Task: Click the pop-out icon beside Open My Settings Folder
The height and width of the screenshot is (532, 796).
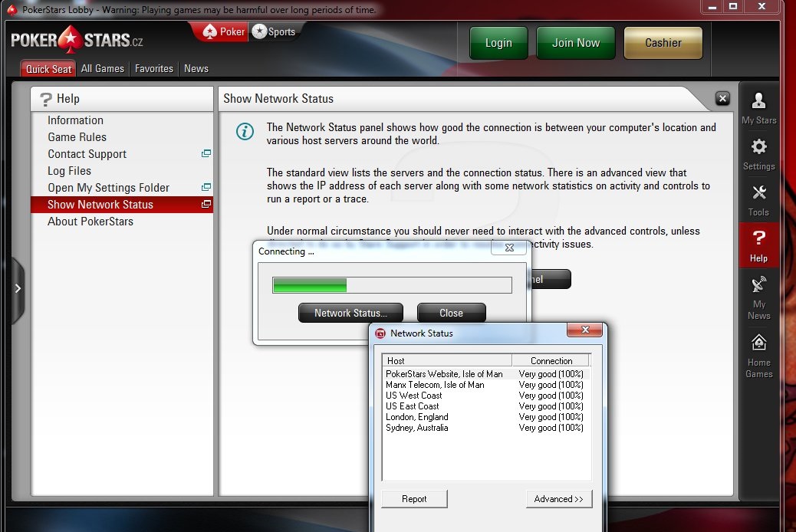Action: (206, 187)
